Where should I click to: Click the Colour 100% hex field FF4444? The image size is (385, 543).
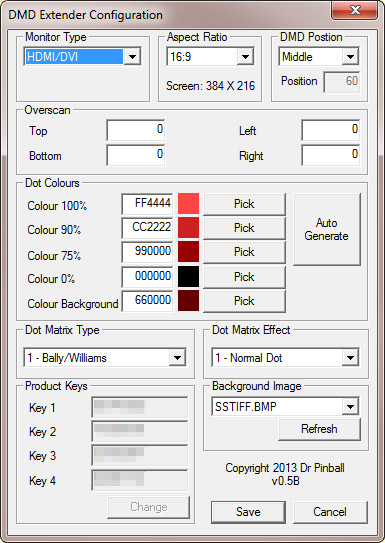tap(147, 204)
